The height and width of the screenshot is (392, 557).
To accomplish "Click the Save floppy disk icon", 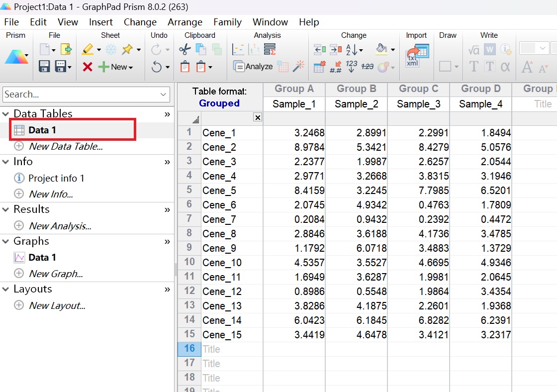I will coord(44,67).
